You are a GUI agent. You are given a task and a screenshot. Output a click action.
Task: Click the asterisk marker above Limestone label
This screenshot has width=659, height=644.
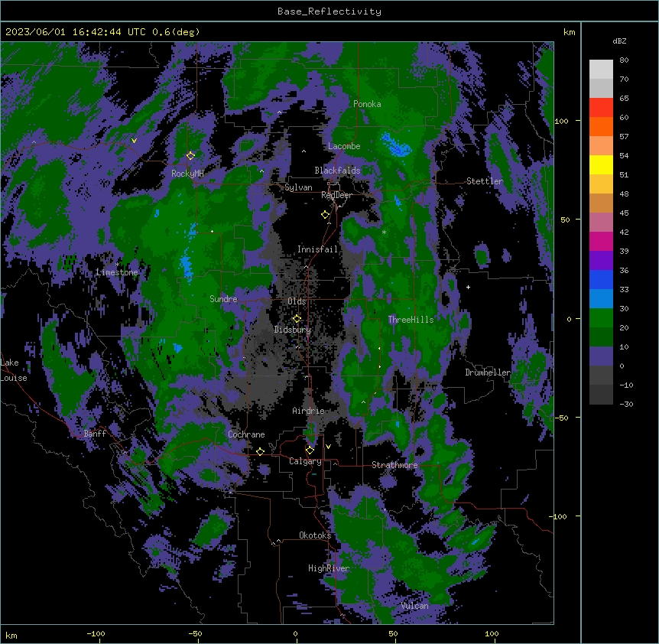(x=117, y=265)
